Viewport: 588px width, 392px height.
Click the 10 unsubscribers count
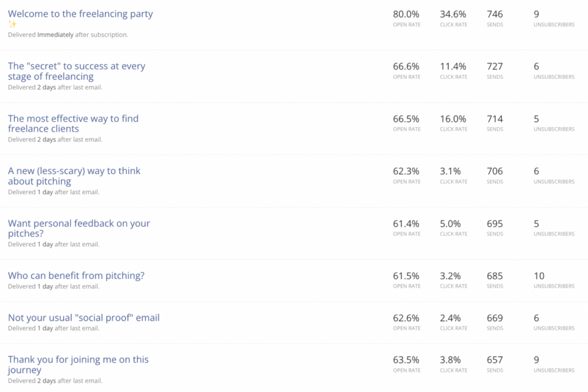point(539,276)
